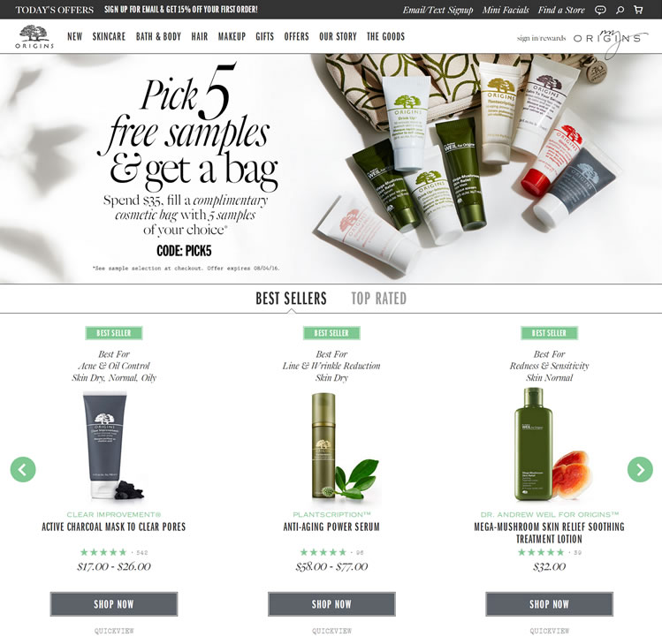Advance carousel with right green arrow
Viewport: 662px width, 644px height.
click(640, 469)
